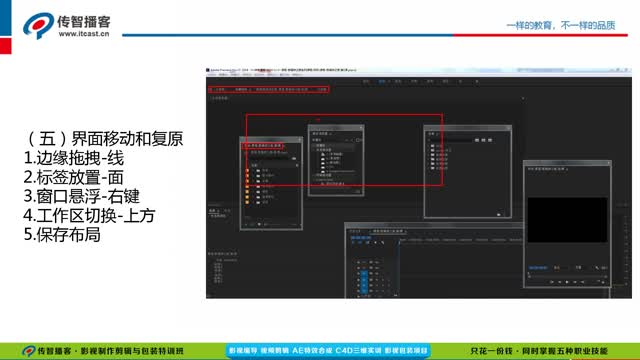Viewport: 640px width, 360px height.
Task: Click the blue timecode in Program monitor
Action: pos(538,268)
